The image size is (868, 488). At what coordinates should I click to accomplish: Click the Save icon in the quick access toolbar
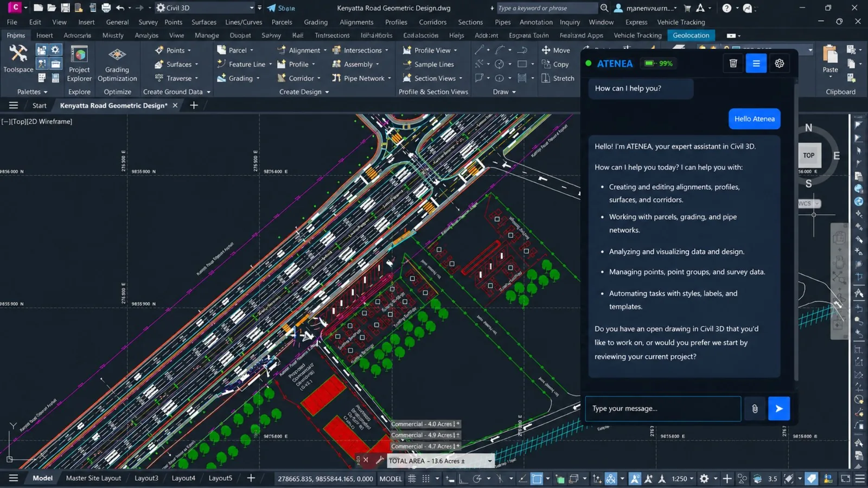point(65,8)
